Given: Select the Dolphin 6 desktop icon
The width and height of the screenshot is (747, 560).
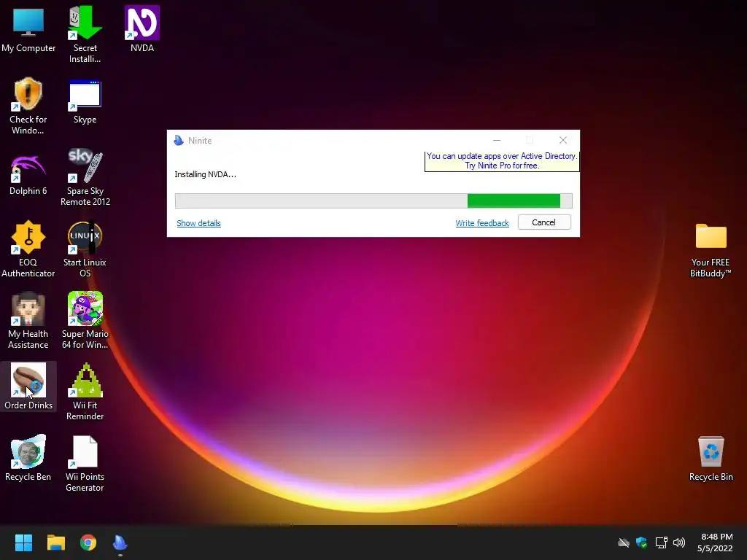Looking at the screenshot, I should (28, 174).
